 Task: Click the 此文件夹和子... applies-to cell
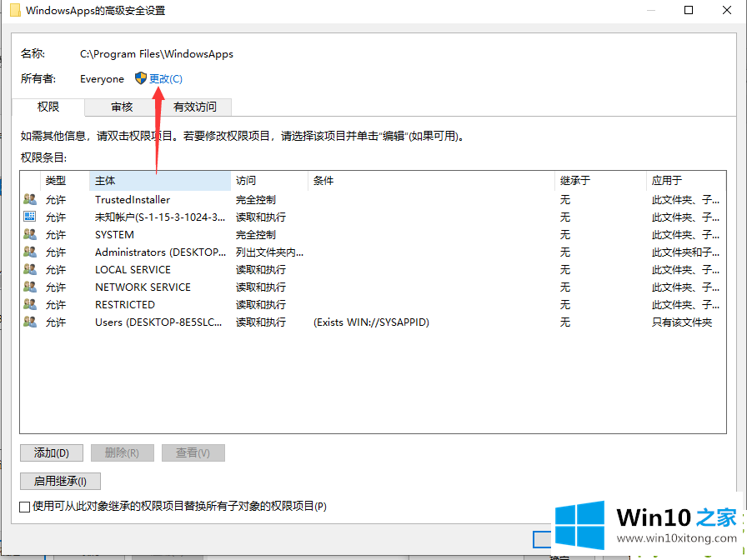(x=685, y=252)
